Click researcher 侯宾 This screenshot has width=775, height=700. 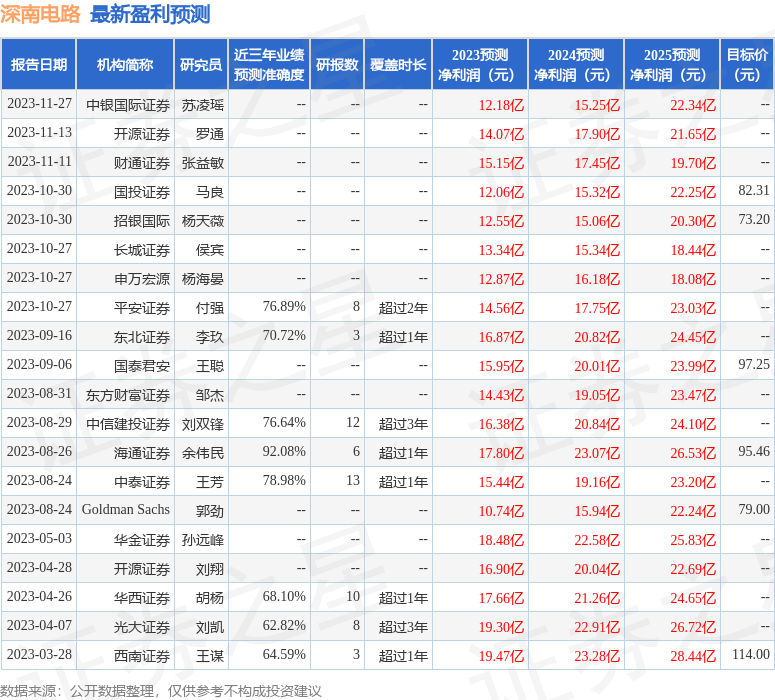coord(210,250)
